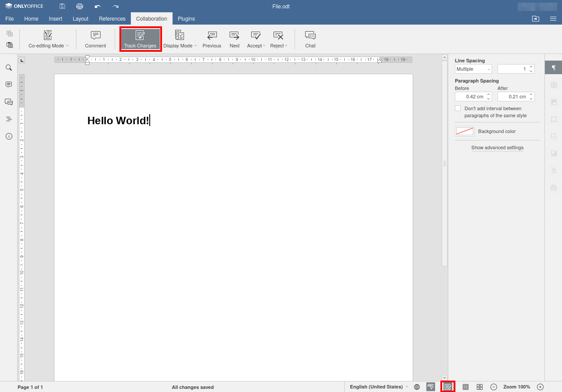Jump to Next change
Image resolution: width=562 pixels, height=392 pixels.
click(x=234, y=39)
